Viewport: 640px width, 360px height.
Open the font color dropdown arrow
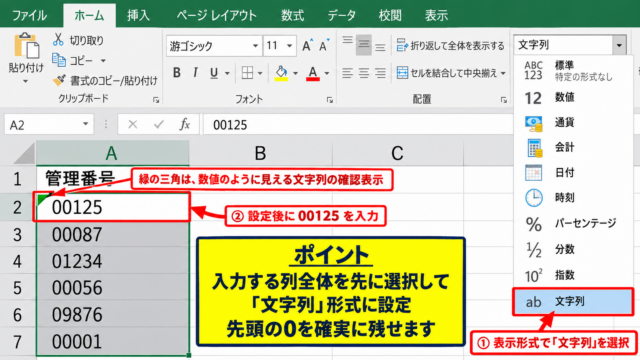(x=327, y=73)
